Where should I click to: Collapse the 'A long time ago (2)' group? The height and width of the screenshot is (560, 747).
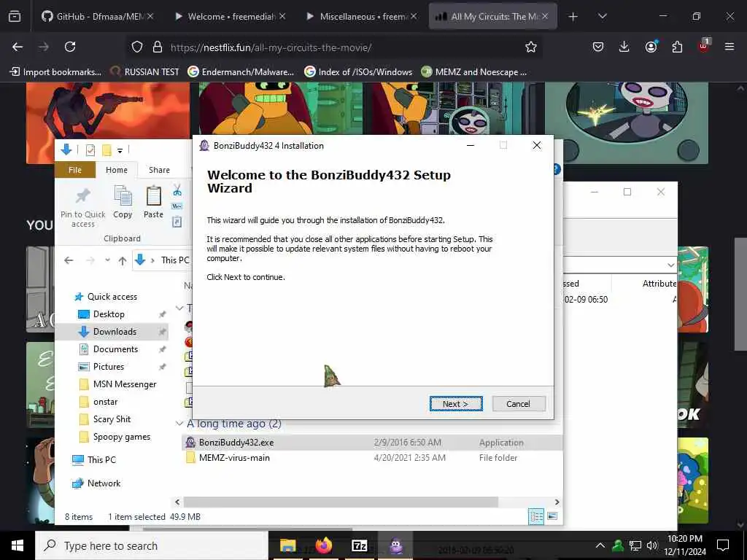179,424
